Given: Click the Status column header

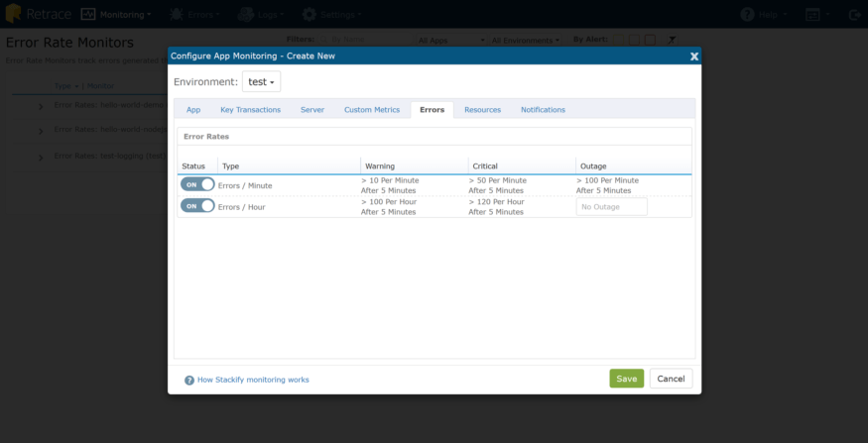Looking at the screenshot, I should tap(193, 166).
